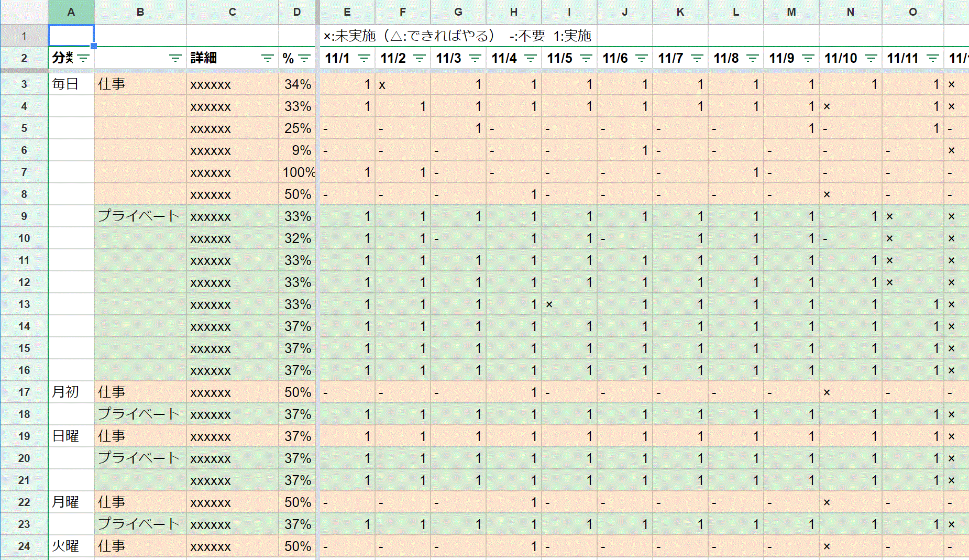
Task: Select row 1 header
Action: point(24,36)
